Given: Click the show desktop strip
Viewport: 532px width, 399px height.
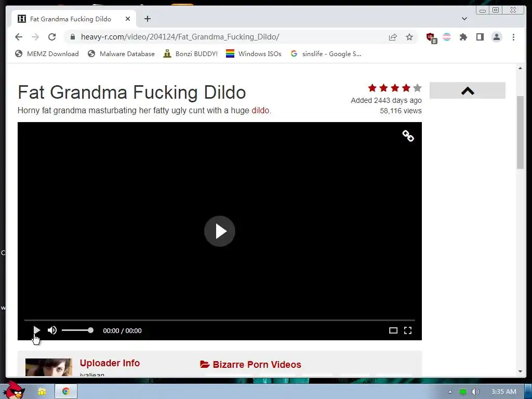Looking at the screenshot, I should tap(528, 392).
